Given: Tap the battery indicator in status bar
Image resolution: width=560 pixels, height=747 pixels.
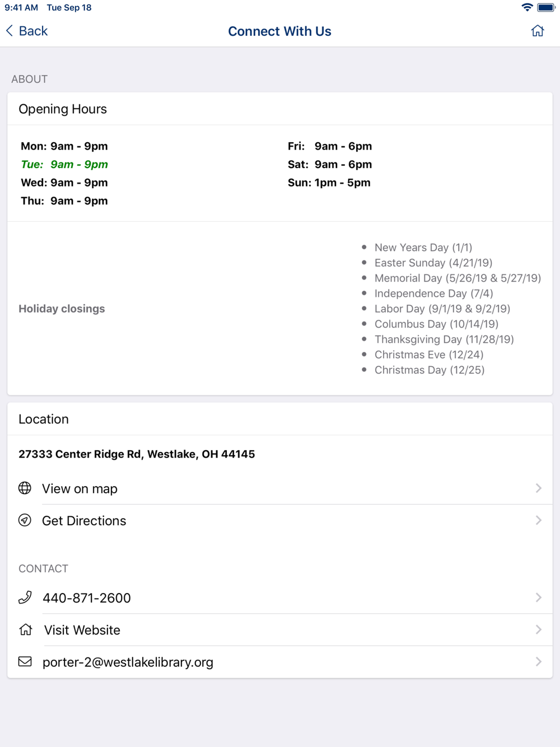Looking at the screenshot, I should (x=546, y=7).
